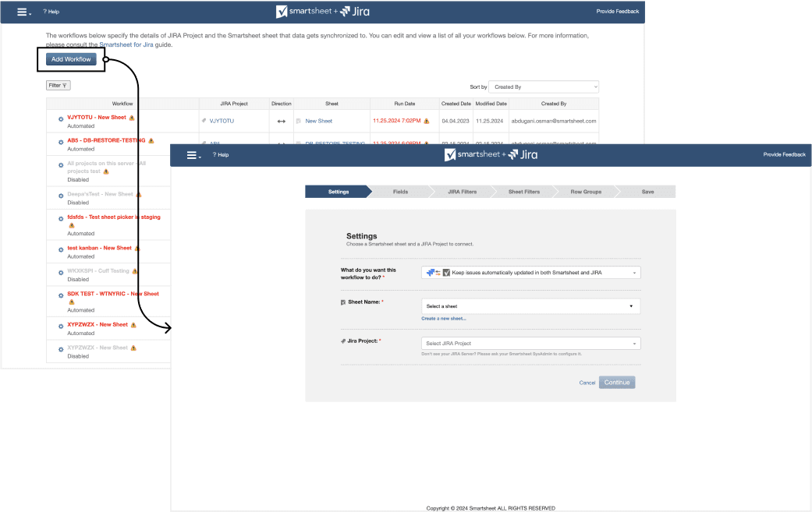The image size is (812, 512).
Task: Click warning icon beside 11.25.2024 7:02PM run date
Action: [x=427, y=121]
